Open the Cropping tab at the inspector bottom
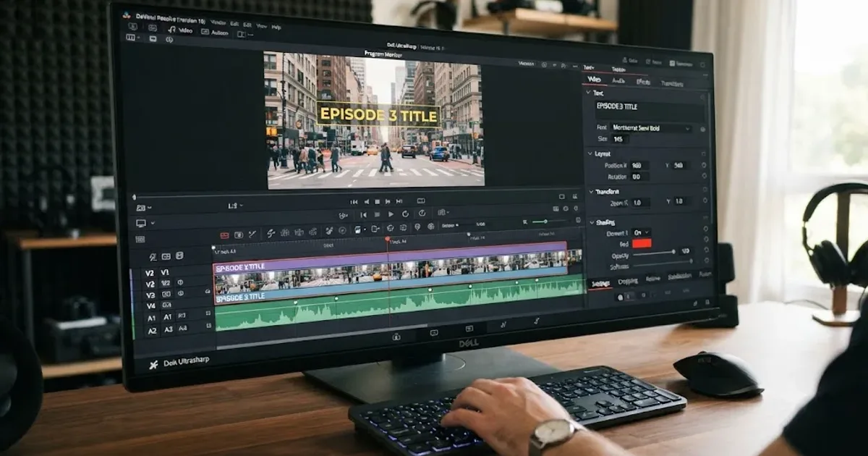Image resolution: width=868 pixels, height=456 pixels. (x=627, y=281)
